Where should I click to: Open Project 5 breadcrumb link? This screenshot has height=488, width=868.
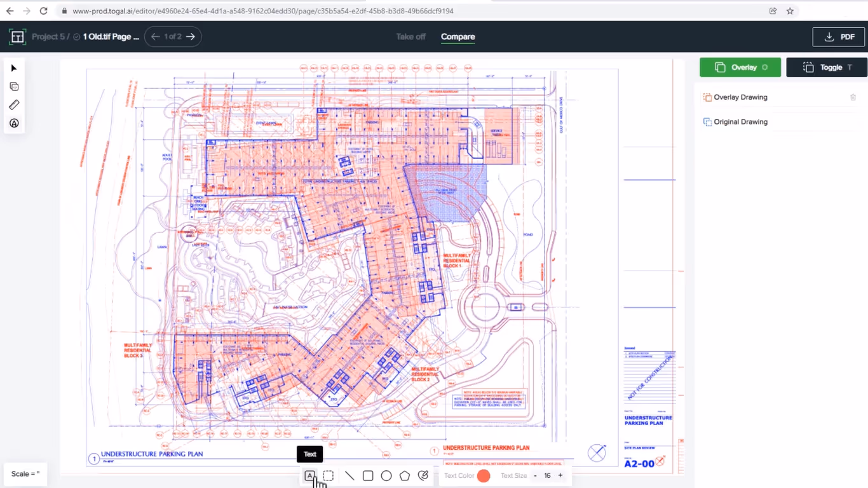click(48, 37)
